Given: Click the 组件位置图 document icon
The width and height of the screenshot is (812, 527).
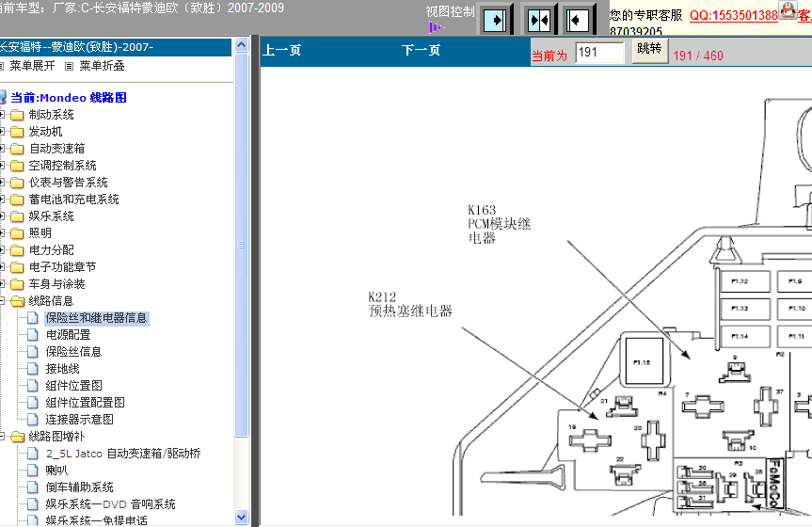Looking at the screenshot, I should tap(33, 386).
